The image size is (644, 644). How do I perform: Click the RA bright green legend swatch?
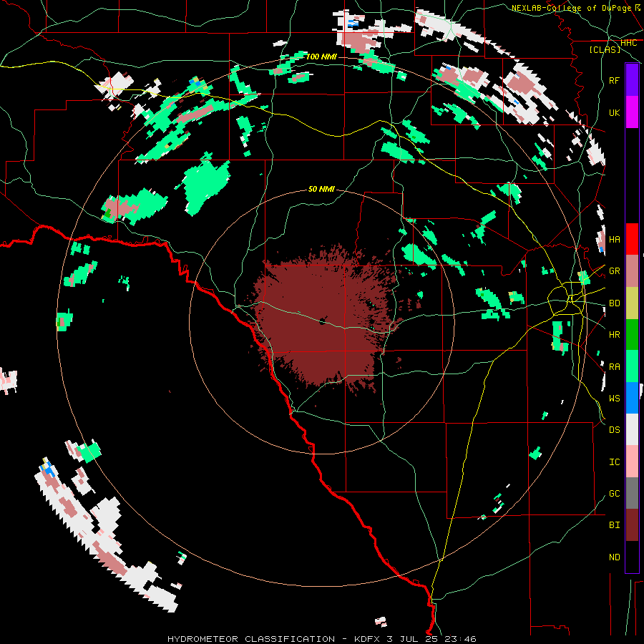coord(632,366)
